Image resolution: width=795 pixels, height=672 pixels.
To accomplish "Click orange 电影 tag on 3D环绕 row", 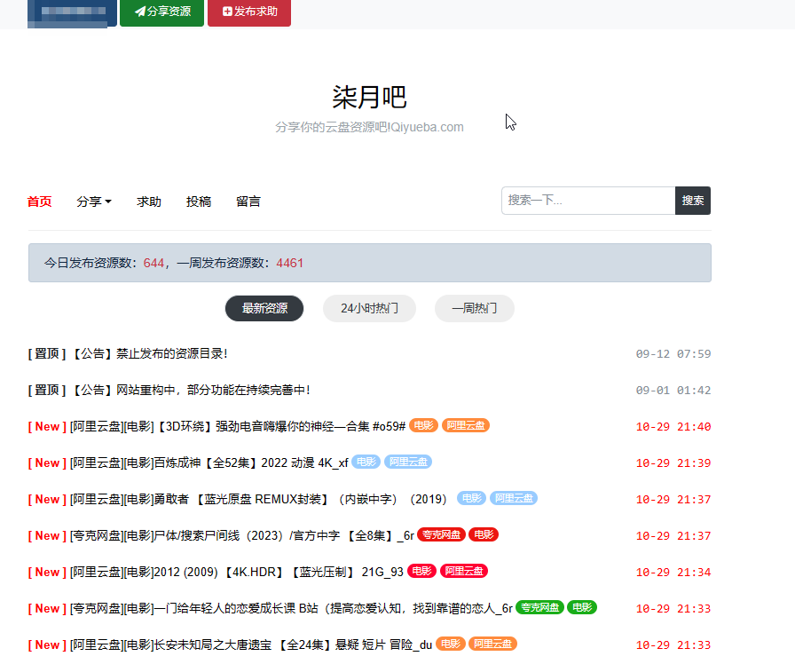I will (x=423, y=425).
